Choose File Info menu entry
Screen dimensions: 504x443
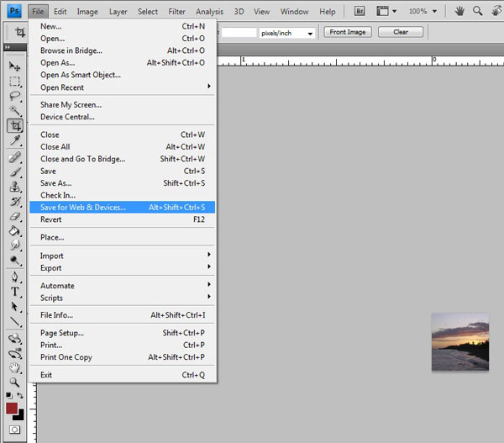coord(122,315)
